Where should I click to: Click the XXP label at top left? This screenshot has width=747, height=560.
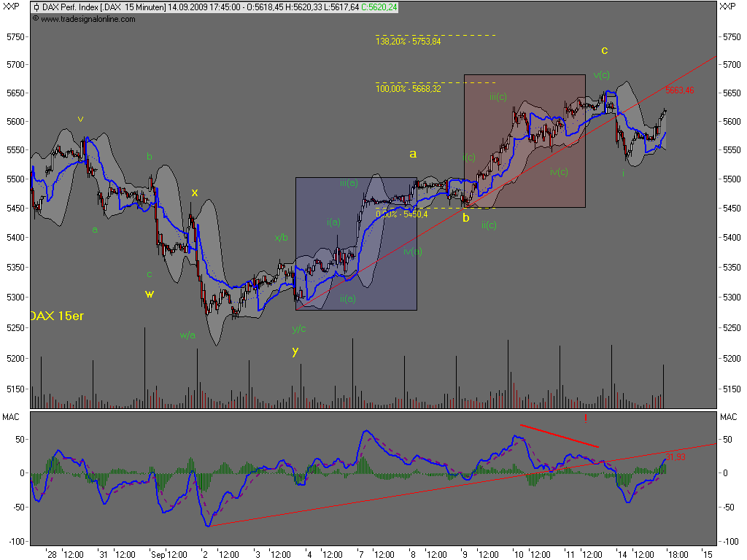pos(11,6)
